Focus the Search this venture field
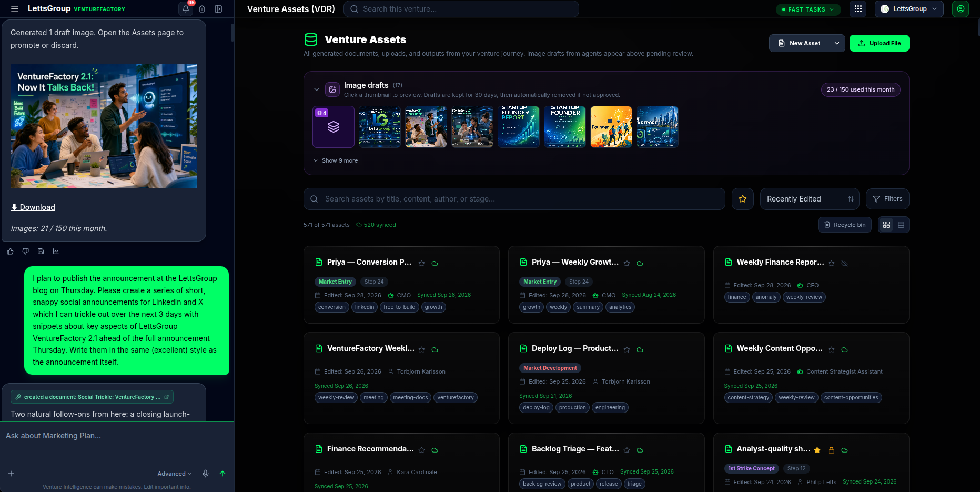Viewport: 980px width, 492px height. click(x=461, y=9)
